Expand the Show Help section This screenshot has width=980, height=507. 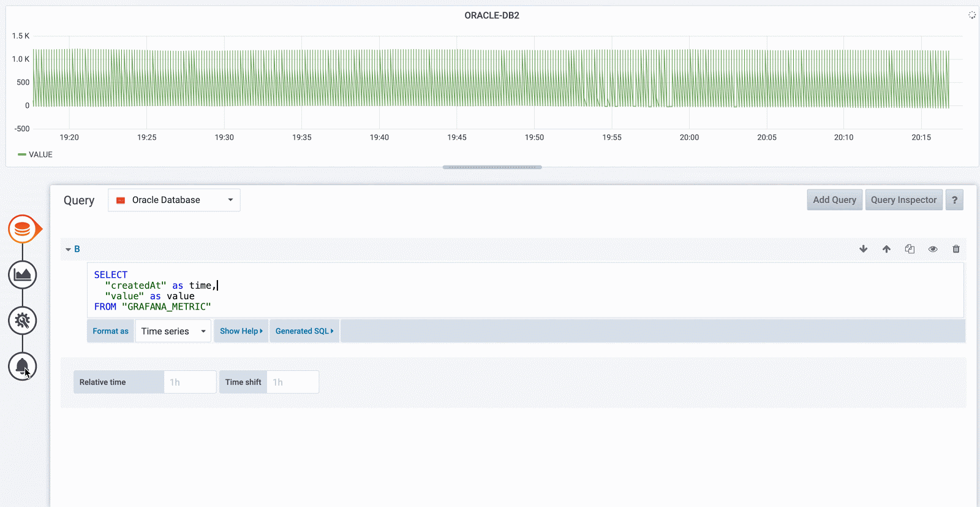[241, 331]
